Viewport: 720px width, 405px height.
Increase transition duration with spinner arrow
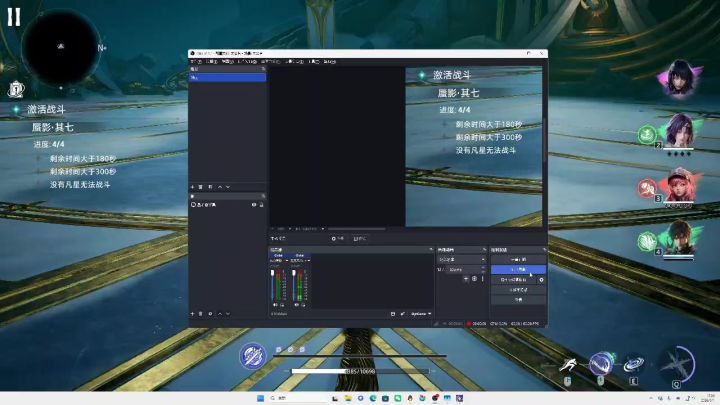[x=483, y=268]
